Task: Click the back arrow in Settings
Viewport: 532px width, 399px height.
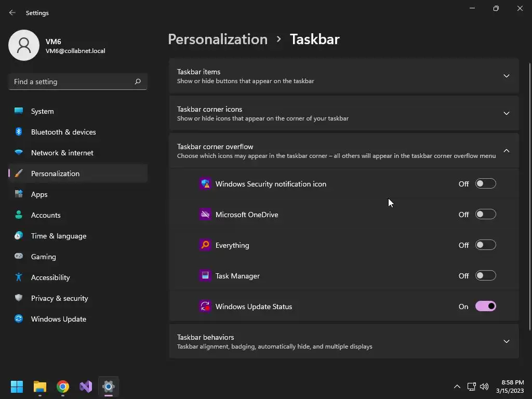Action: 12,12
